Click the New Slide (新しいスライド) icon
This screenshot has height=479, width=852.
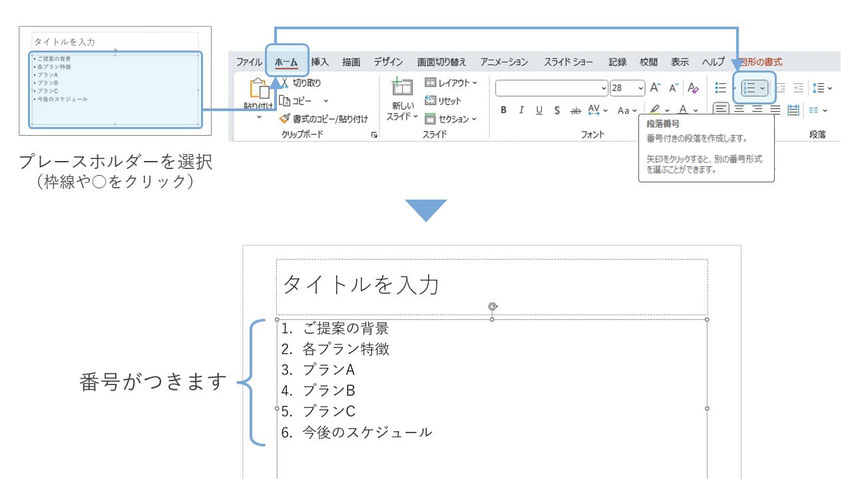click(402, 87)
